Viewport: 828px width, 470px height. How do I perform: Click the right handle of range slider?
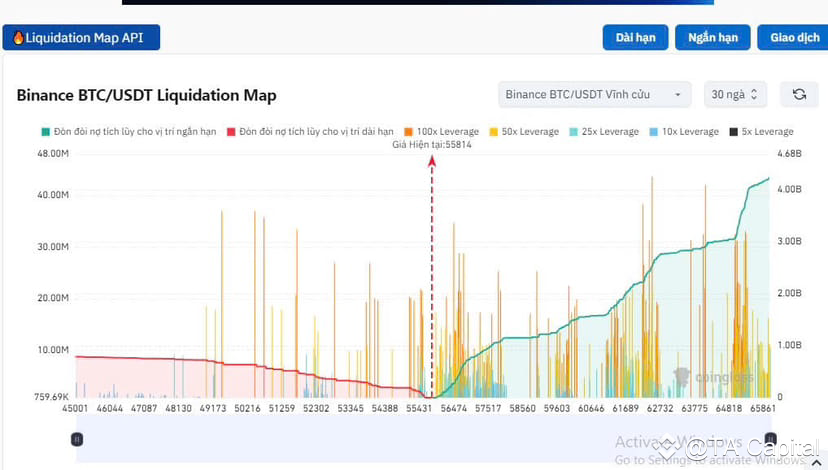coord(770,438)
